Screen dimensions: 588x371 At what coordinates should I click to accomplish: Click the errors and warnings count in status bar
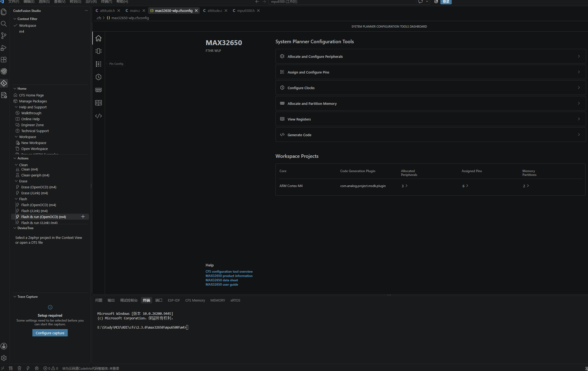tap(51, 368)
